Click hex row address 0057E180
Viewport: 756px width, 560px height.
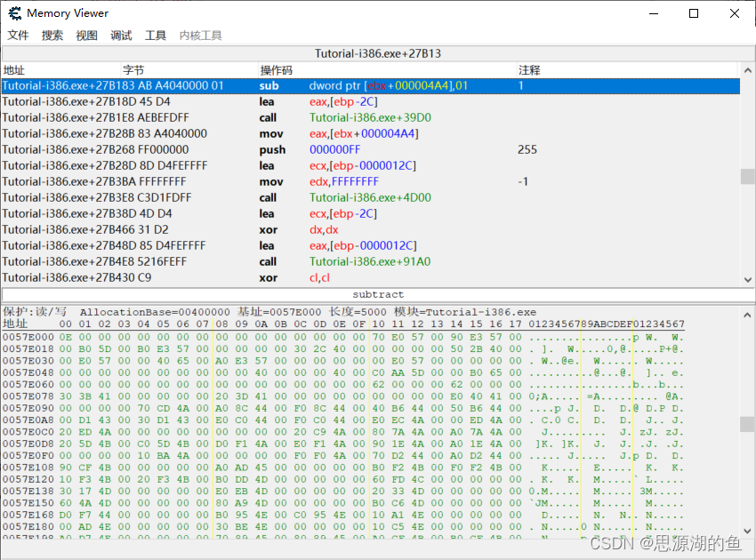point(28,527)
